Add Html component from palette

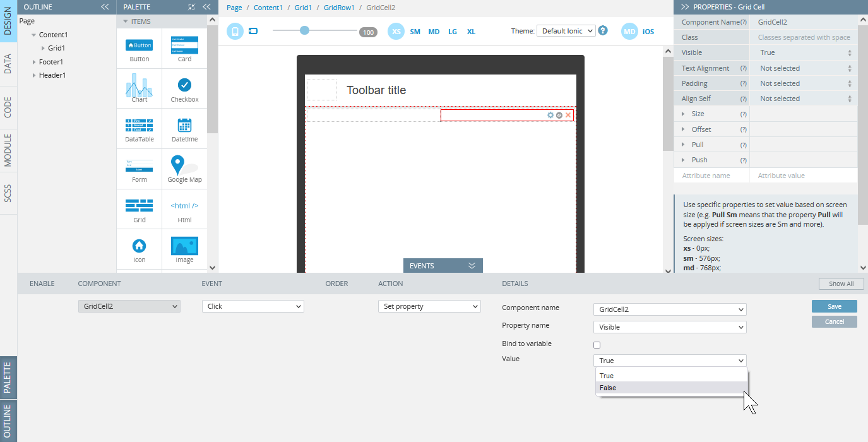click(184, 210)
